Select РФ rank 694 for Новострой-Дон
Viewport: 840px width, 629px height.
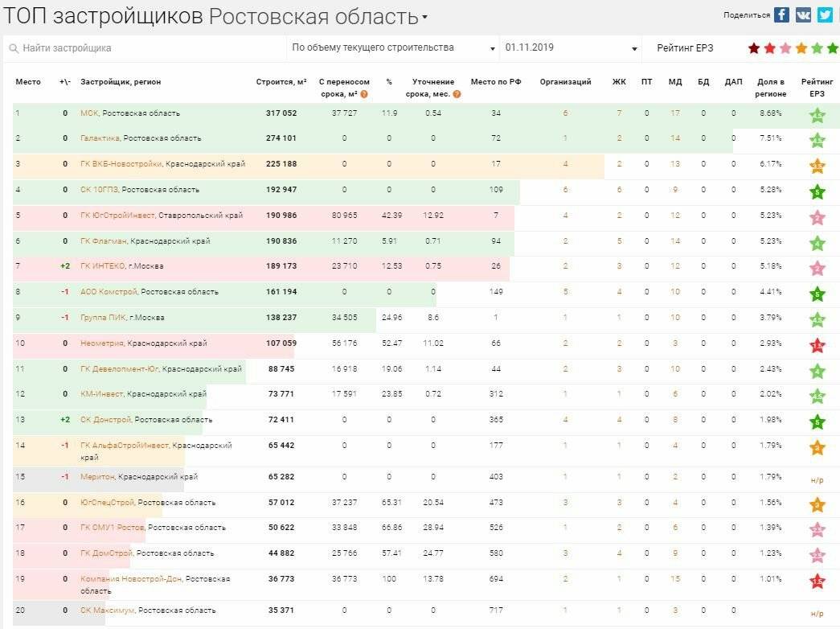click(495, 579)
